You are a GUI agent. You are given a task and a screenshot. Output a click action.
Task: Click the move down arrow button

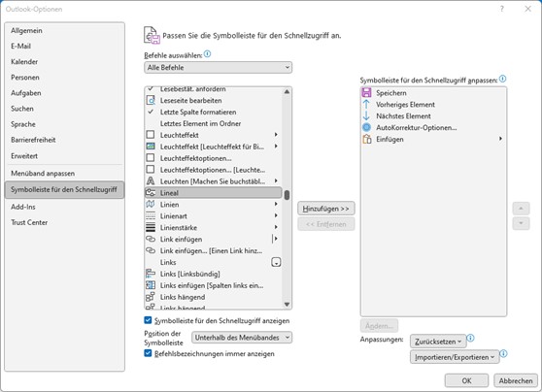pos(521,223)
